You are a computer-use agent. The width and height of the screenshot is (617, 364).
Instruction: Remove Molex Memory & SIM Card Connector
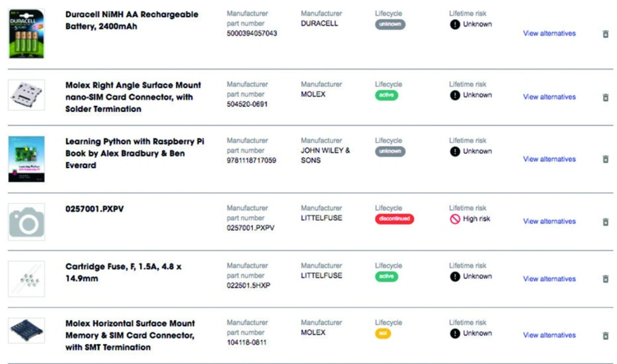pyautogui.click(x=606, y=336)
